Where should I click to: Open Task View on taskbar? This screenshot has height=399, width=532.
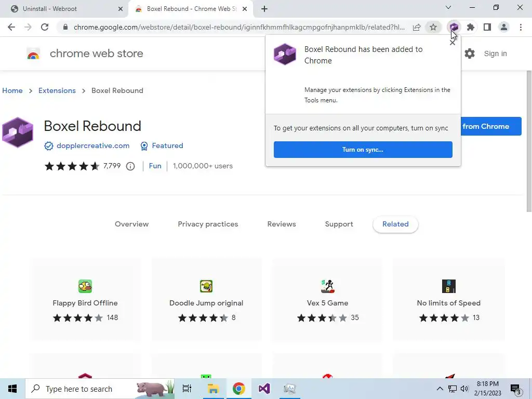click(187, 389)
